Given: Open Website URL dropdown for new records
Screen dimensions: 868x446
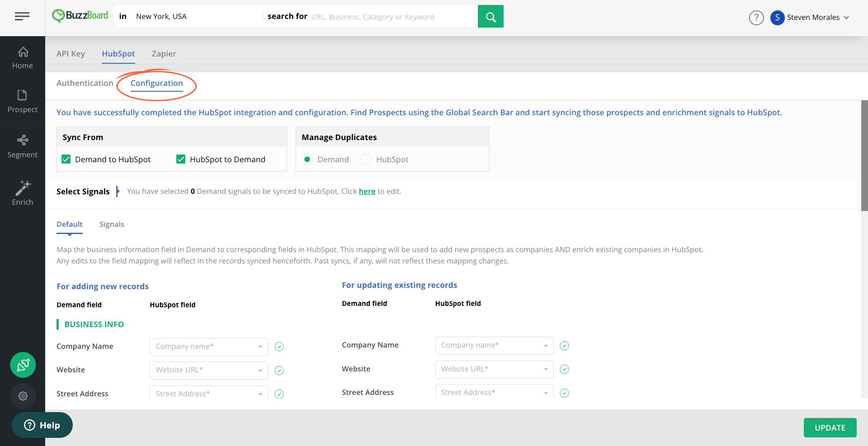Looking at the screenshot, I should pyautogui.click(x=209, y=370).
